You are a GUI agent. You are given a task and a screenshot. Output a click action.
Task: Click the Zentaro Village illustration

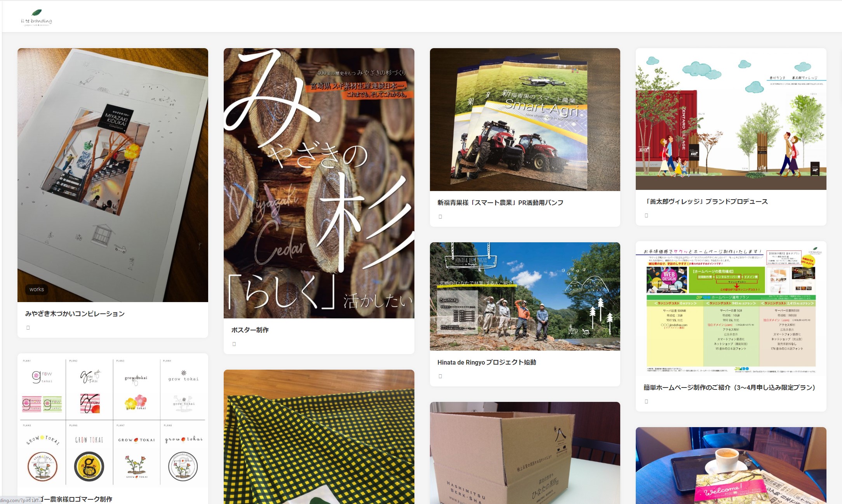pos(731,119)
